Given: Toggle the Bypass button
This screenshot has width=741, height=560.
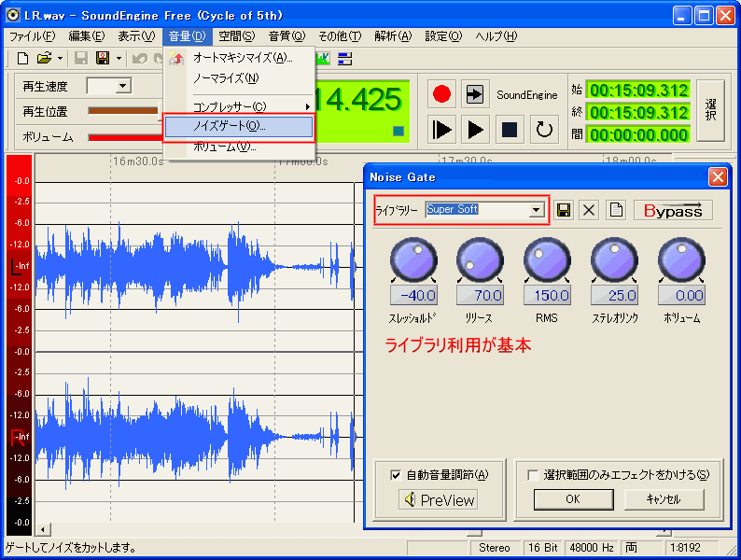Looking at the screenshot, I should tap(673, 210).
